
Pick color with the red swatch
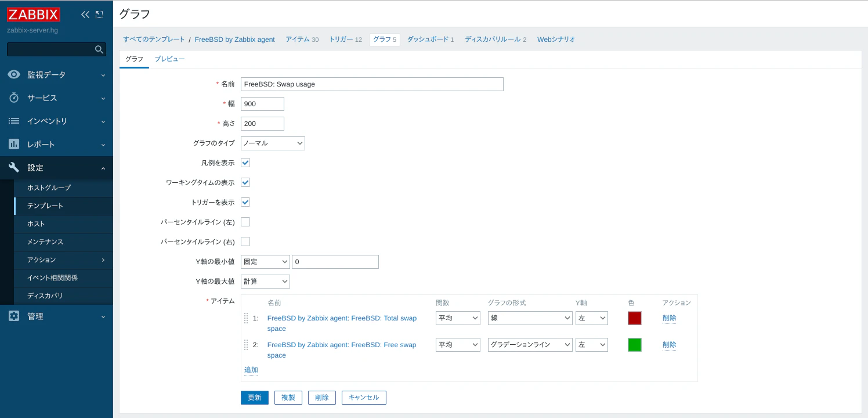[x=635, y=318]
